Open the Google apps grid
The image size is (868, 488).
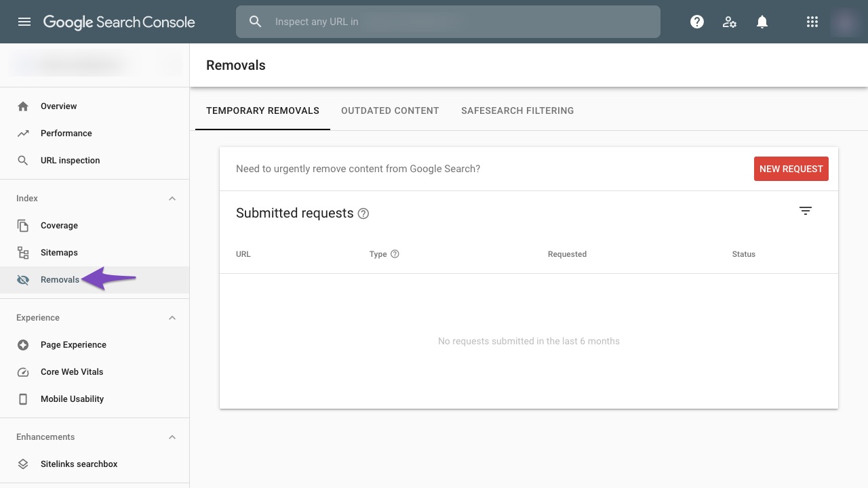(x=812, y=22)
